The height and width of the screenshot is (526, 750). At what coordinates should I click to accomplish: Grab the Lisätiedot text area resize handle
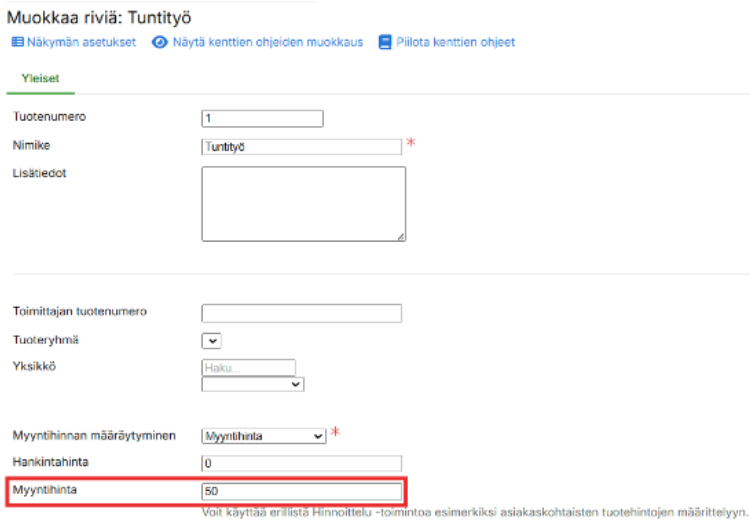401,237
